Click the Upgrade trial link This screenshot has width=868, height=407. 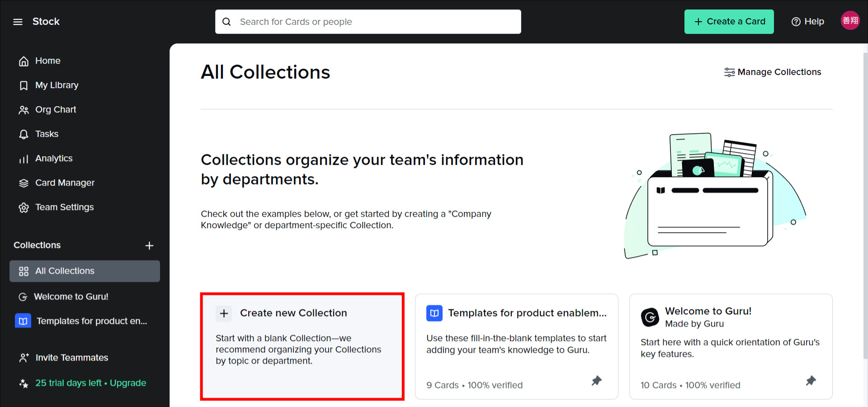coord(128,383)
